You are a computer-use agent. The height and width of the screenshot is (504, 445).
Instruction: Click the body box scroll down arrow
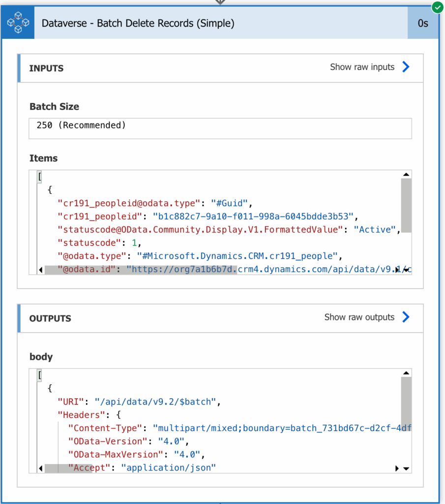(406, 469)
